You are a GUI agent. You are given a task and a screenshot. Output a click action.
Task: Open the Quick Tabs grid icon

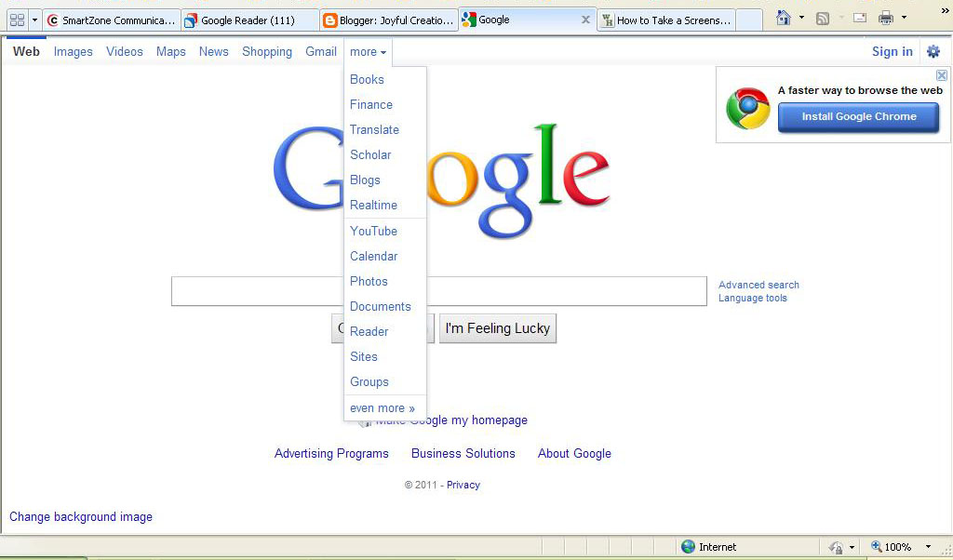(17, 20)
